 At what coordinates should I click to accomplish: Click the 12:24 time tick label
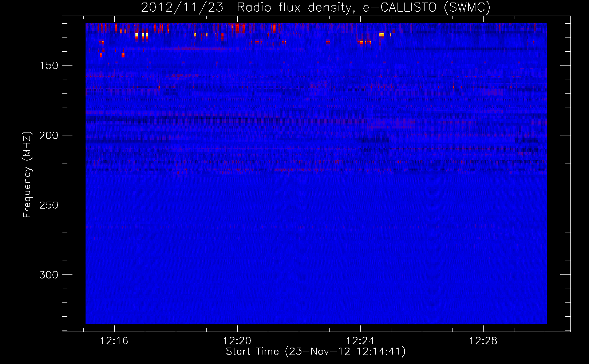point(360,341)
